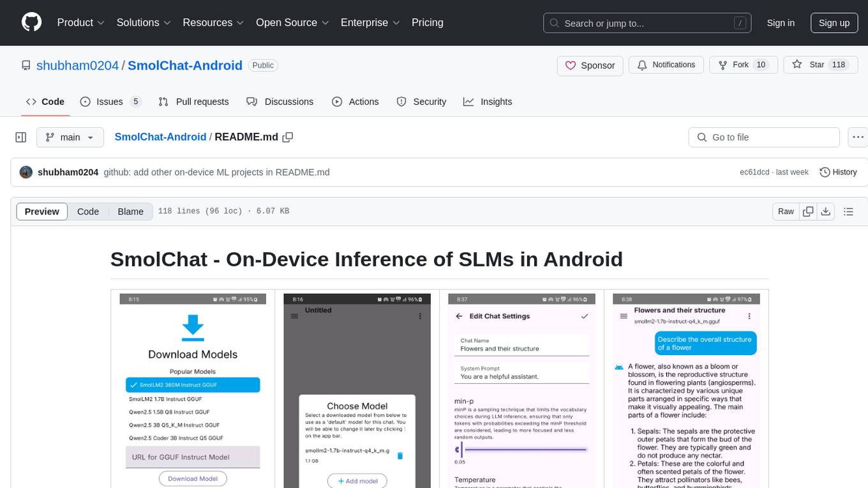Open commit ec61dcd
868x488 pixels.
click(x=754, y=172)
